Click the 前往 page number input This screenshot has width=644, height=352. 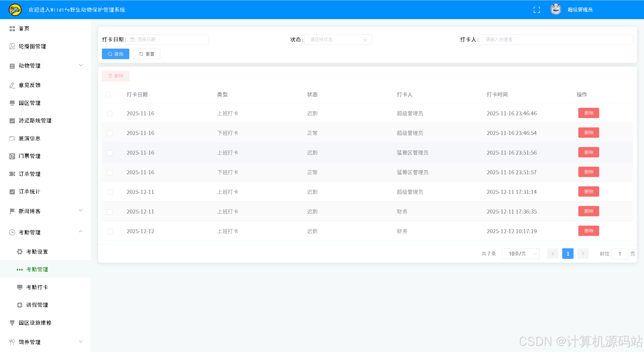click(x=620, y=254)
